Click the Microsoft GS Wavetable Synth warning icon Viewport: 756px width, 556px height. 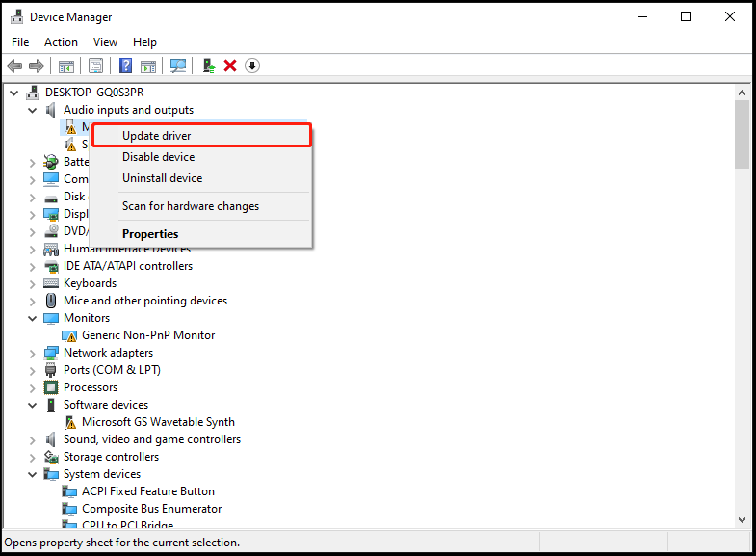(70, 422)
